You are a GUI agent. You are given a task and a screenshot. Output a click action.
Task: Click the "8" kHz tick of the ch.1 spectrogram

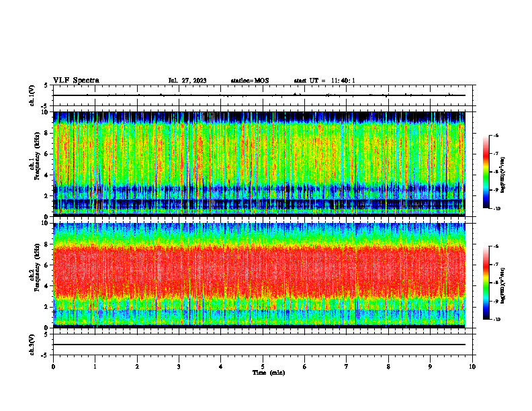47,133
